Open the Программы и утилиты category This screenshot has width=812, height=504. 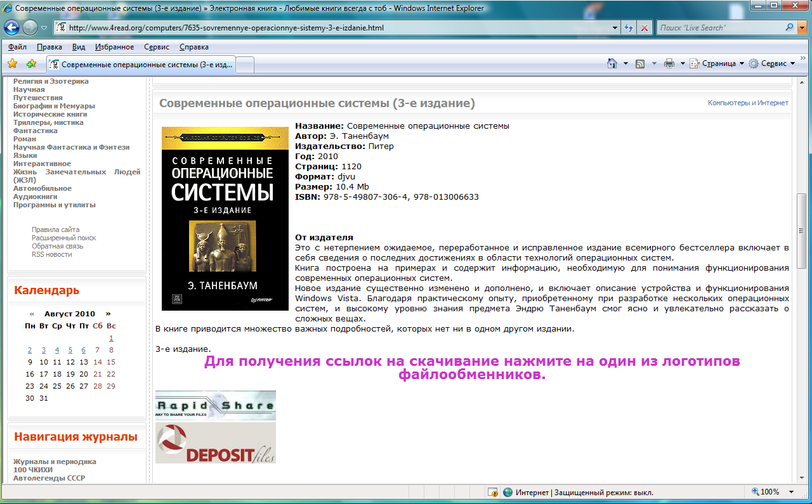(x=55, y=205)
